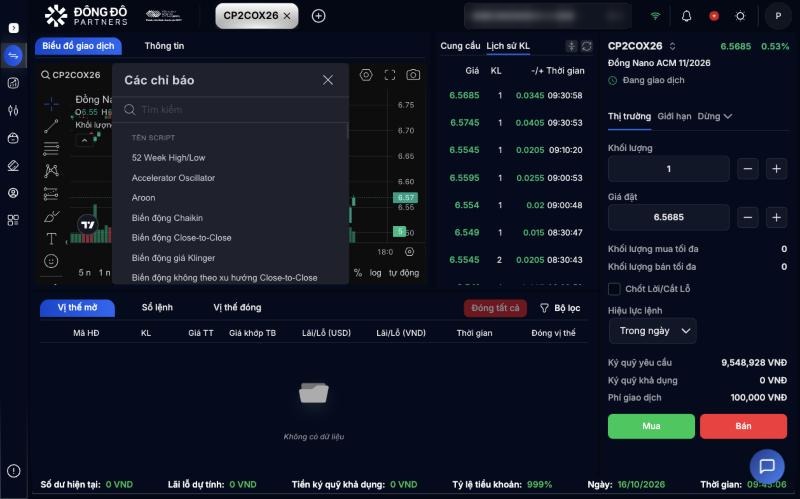
Task: Open the eraser-shaped sidebar icon
Action: point(13,165)
